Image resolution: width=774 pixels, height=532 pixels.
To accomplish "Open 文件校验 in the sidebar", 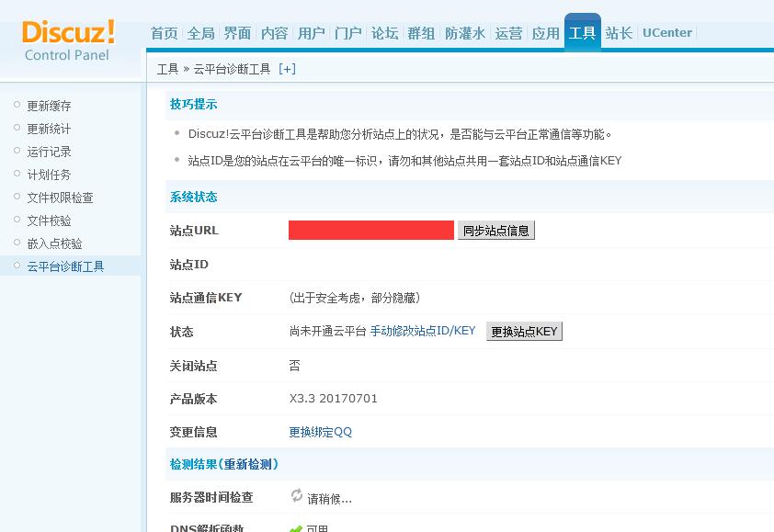I will pos(49,221).
